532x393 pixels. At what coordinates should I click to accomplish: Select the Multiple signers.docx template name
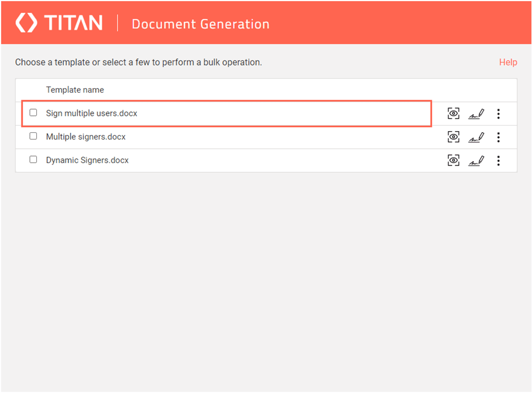coord(85,137)
